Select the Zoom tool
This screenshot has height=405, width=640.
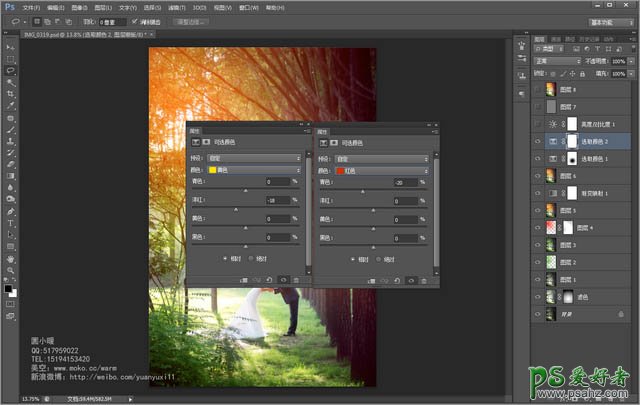click(10, 270)
